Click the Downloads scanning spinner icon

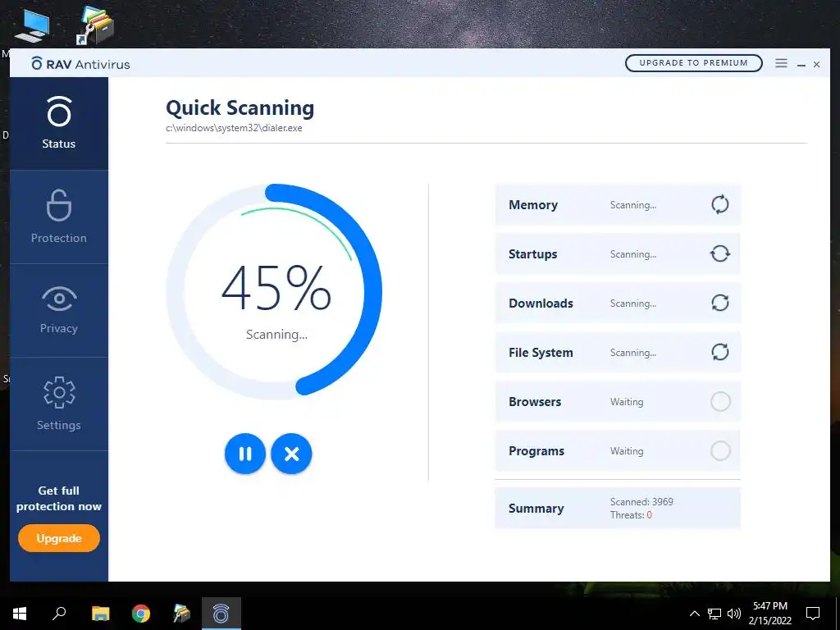(x=720, y=303)
